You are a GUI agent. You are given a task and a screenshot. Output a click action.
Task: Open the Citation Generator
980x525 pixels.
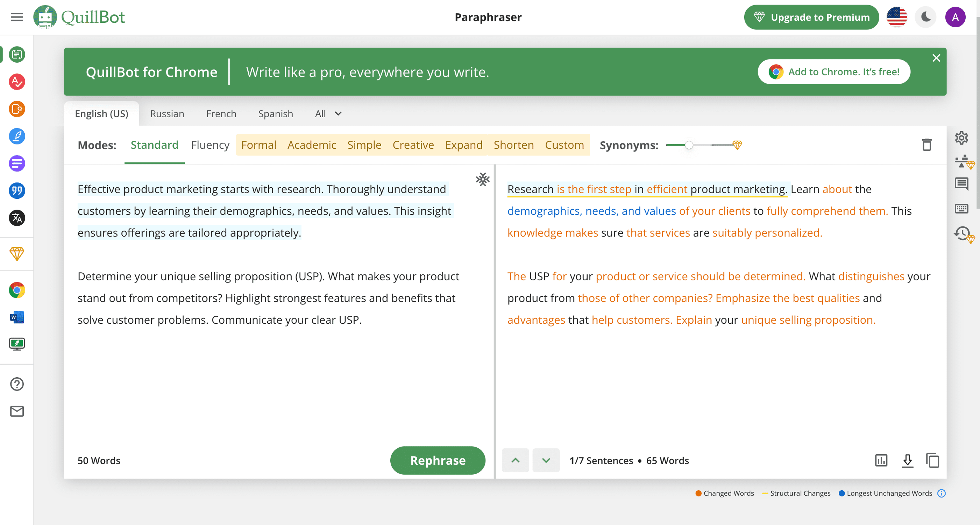(16, 191)
